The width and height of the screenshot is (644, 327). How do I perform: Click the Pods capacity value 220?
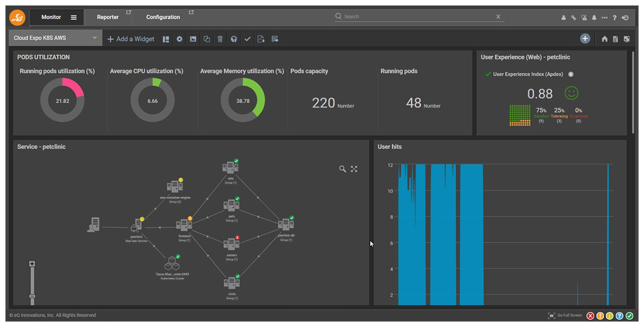click(x=324, y=103)
